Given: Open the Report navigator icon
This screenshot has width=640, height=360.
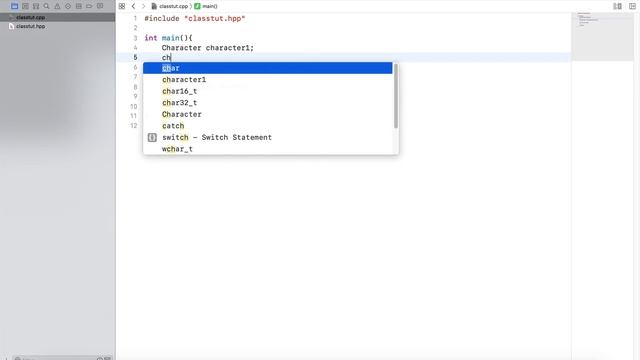Looking at the screenshot, I should [x=100, y=6].
